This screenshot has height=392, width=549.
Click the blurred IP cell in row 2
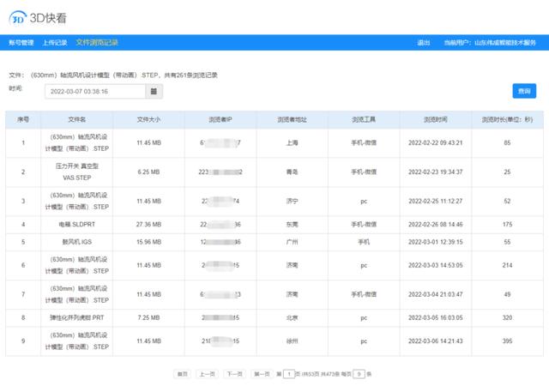(x=220, y=172)
